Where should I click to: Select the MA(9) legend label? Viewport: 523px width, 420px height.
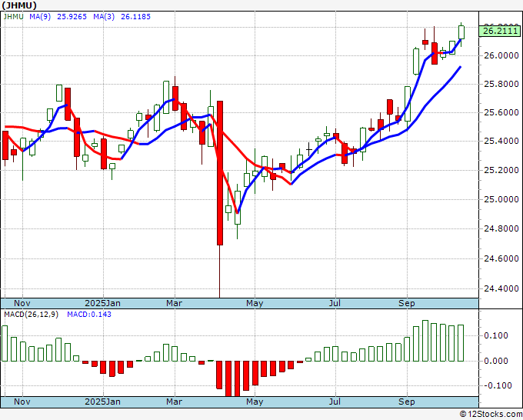[x=40, y=17]
